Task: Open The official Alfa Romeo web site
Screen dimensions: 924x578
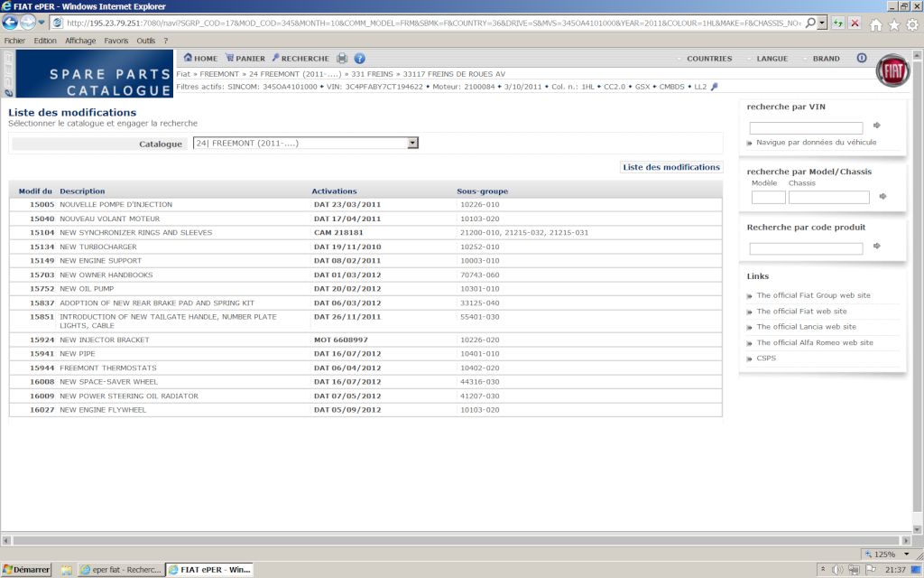Action: (x=815, y=342)
